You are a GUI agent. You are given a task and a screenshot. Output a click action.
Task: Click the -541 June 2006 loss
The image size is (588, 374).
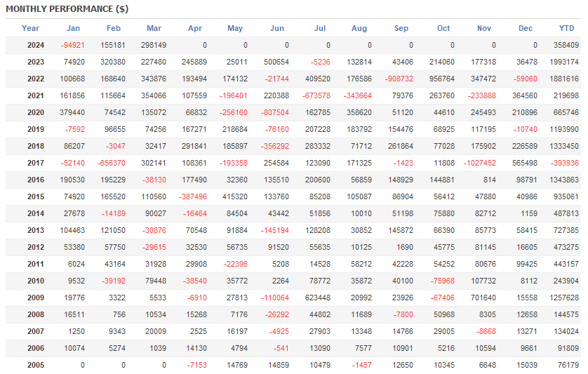coord(281,348)
